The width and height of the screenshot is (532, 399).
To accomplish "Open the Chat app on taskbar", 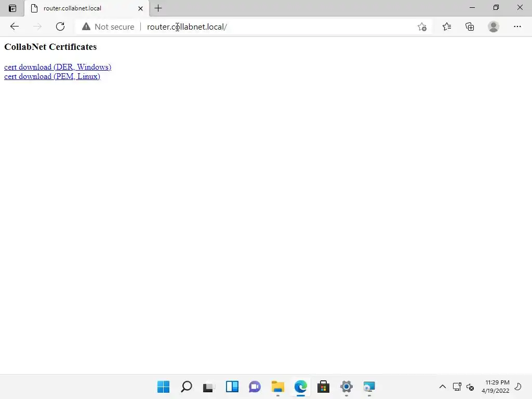I will pyautogui.click(x=255, y=387).
